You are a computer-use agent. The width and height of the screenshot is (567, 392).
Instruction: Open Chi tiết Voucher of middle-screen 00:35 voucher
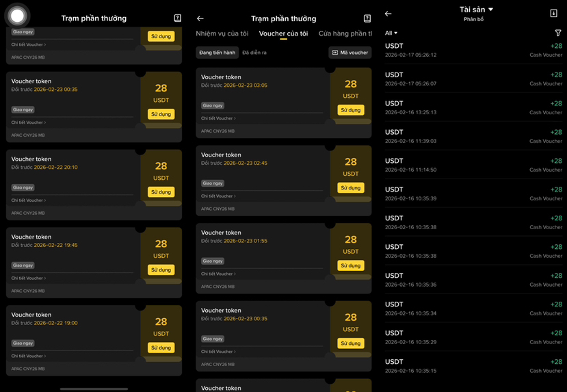coord(218,352)
